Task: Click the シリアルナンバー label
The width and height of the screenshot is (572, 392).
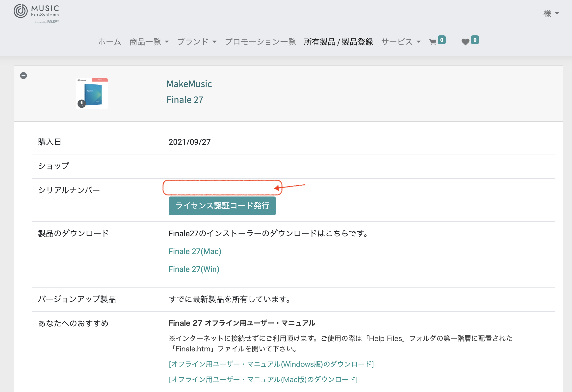Action: pos(69,190)
